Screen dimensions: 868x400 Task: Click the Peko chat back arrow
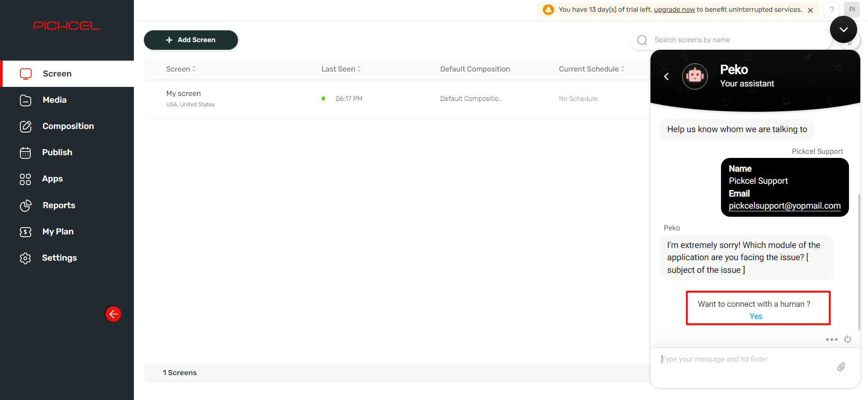(x=666, y=76)
